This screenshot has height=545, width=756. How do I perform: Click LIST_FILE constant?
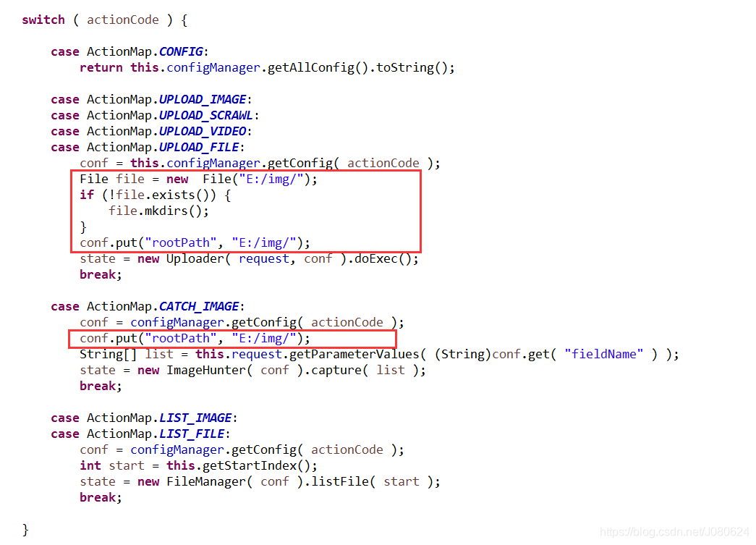[192, 434]
